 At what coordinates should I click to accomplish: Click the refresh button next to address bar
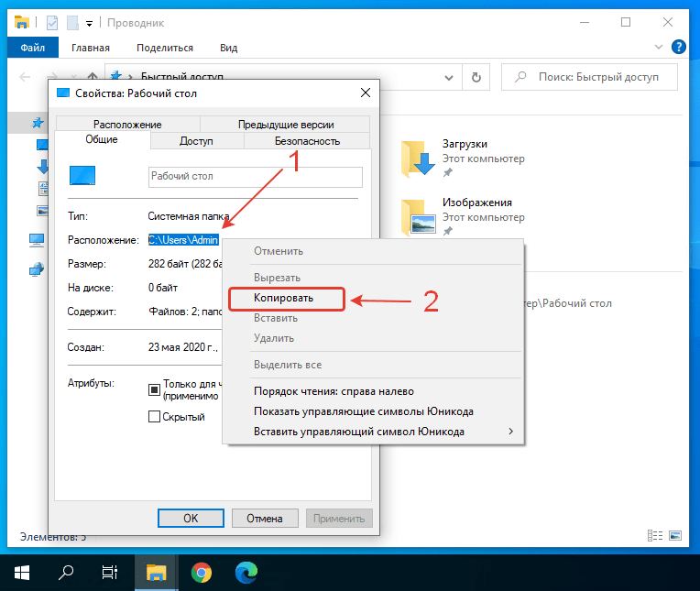tap(476, 77)
